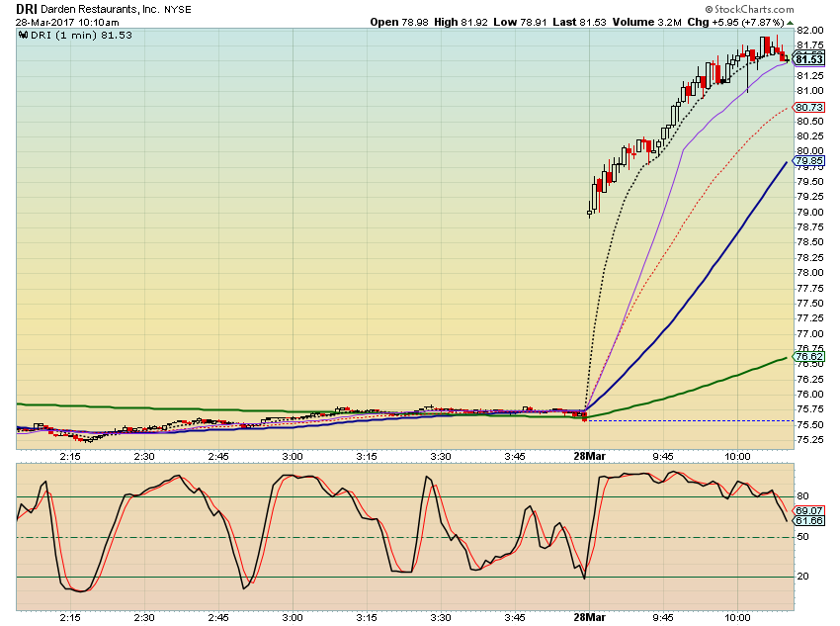Click the 81.00 price axis label
The width and height of the screenshot is (840, 626).
(810, 91)
